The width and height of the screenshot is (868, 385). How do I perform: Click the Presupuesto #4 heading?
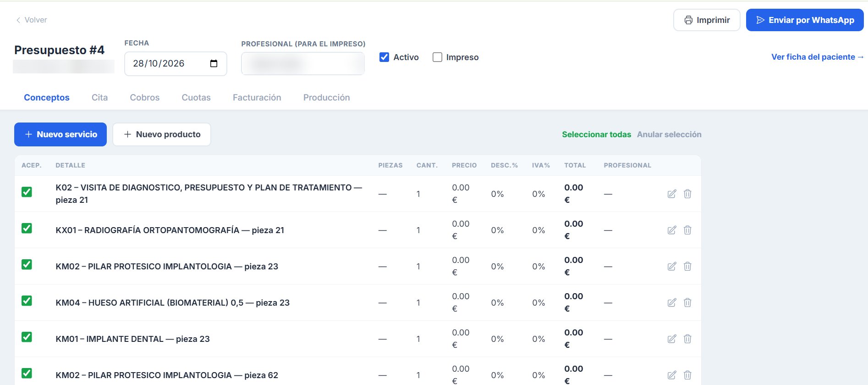pos(60,50)
